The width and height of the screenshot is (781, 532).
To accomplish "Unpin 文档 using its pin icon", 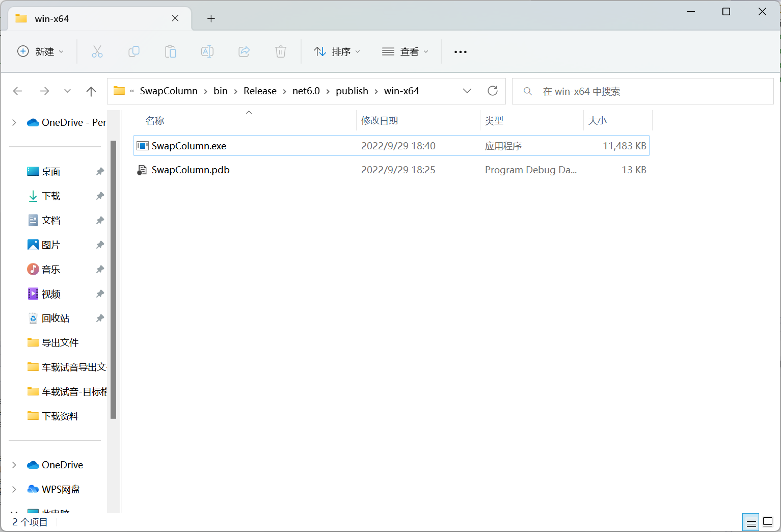I will click(100, 221).
